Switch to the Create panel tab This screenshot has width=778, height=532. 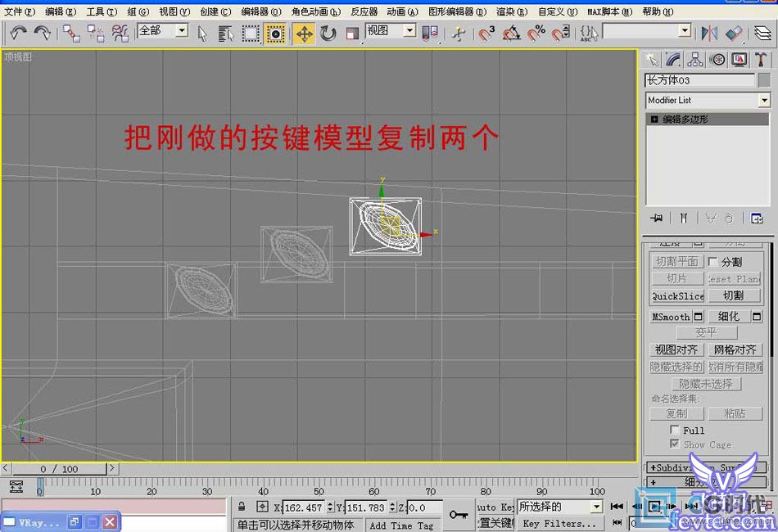[x=652, y=60]
